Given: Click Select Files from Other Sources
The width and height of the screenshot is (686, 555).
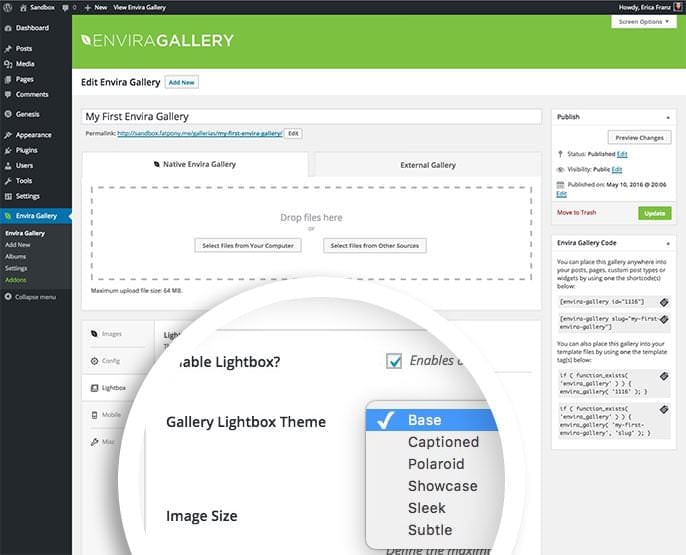Looking at the screenshot, I should [x=374, y=246].
